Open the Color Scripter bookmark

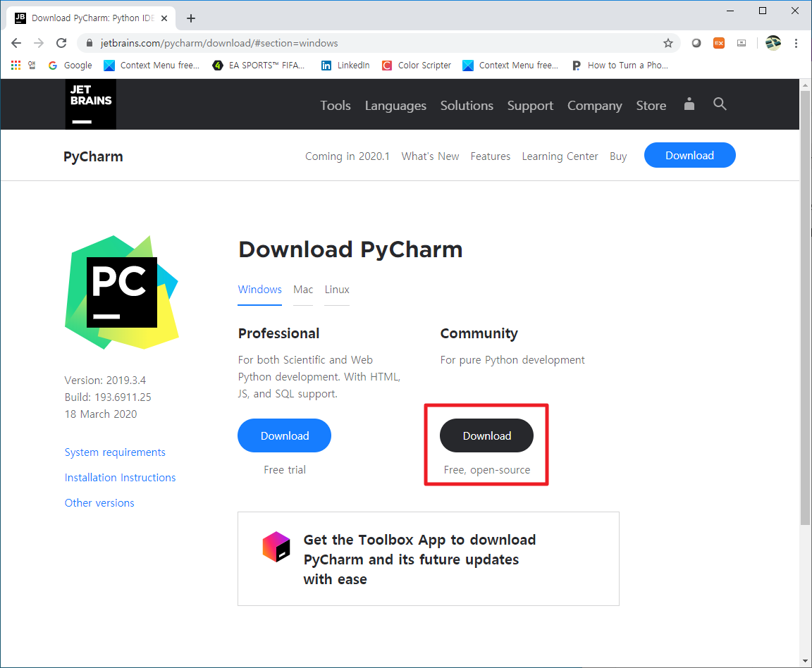417,66
